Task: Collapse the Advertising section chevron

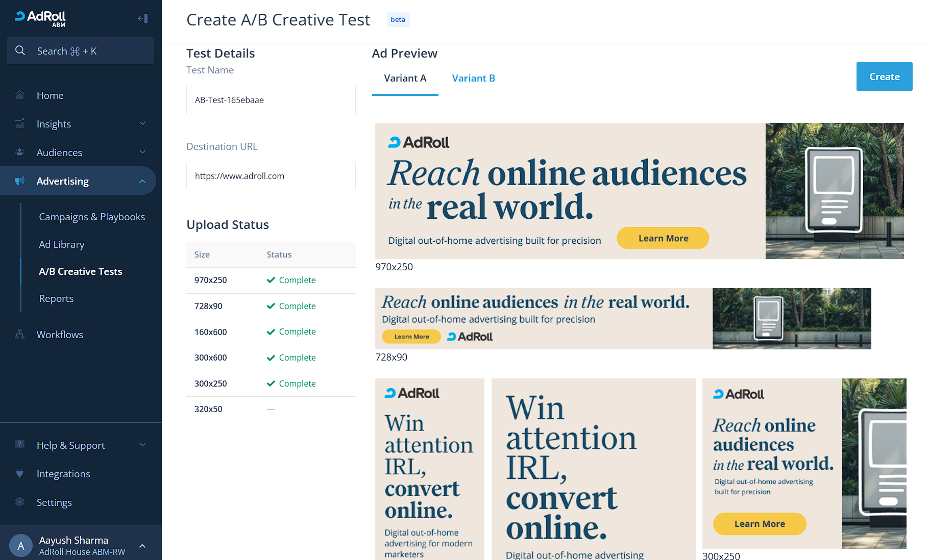Action: point(142,181)
